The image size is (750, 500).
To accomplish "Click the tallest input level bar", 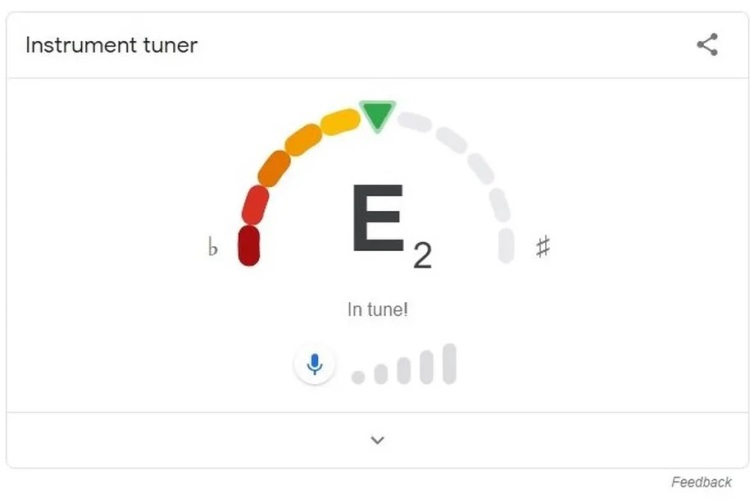I will 449,364.
